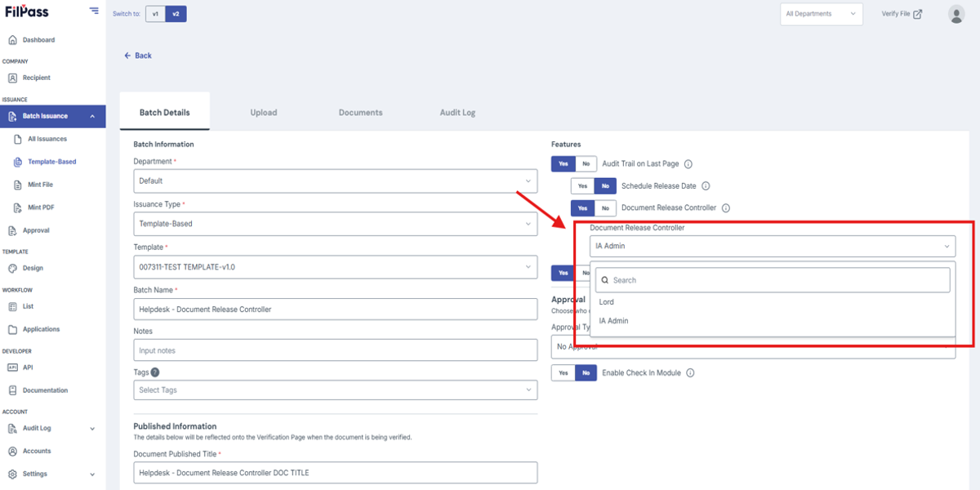Set Document Release Controller to No
Viewport: 980px width, 490px height.
point(605,208)
